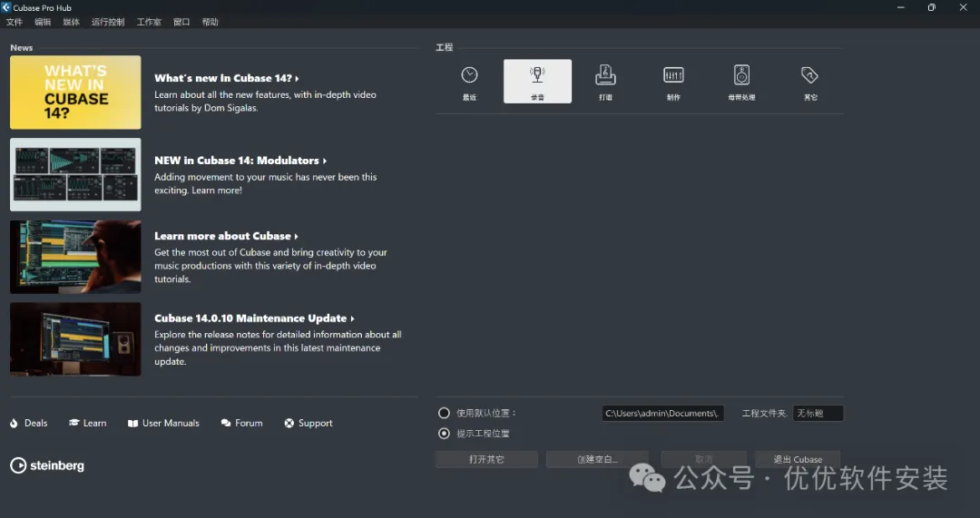Close the Cubase Pro Hub window

[x=963, y=7]
